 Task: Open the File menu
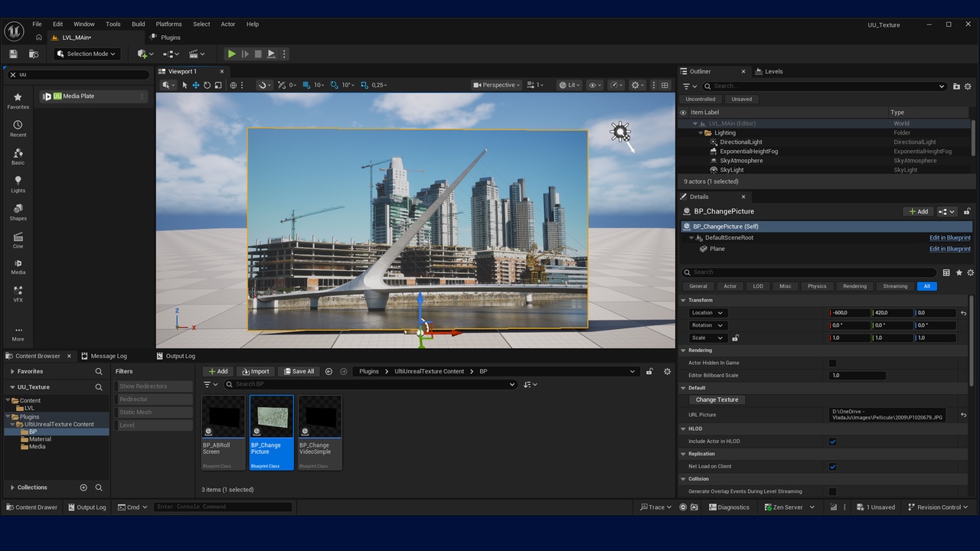click(x=37, y=24)
